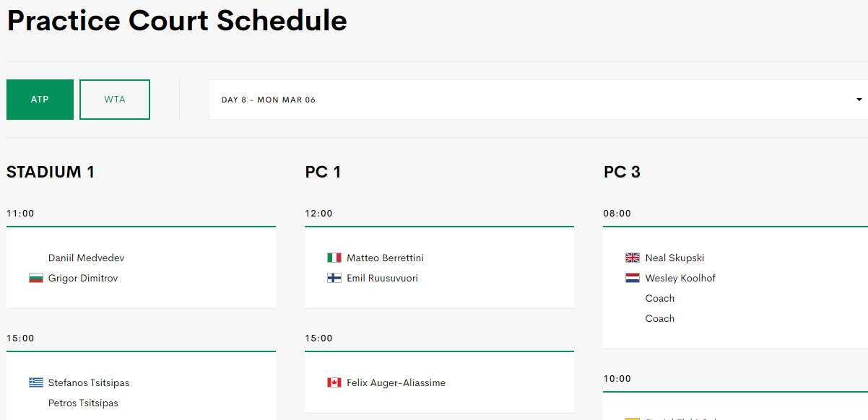868x420 pixels.
Task: Click Felix Auger-Aliassime's name
Action: point(396,383)
